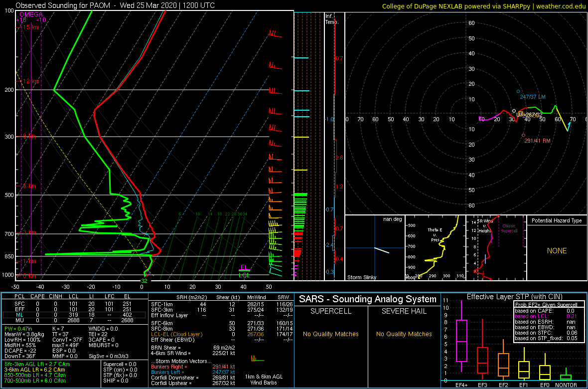Click No Quality Matches under SEVERE HAIL
The width and height of the screenshot is (588, 389).
click(x=404, y=334)
